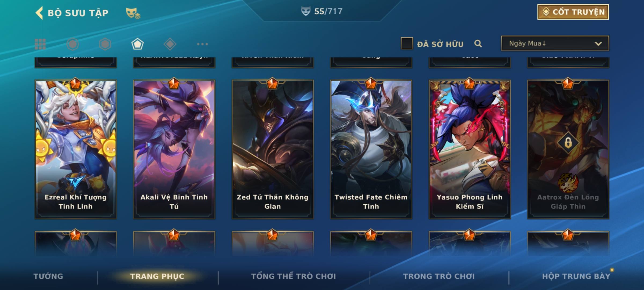Switch to the Tổng Thể Trò Chơi tab
The width and height of the screenshot is (644, 290).
point(294,276)
